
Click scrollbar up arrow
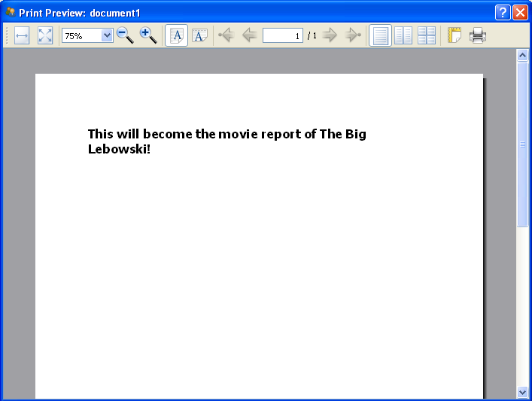click(x=522, y=55)
